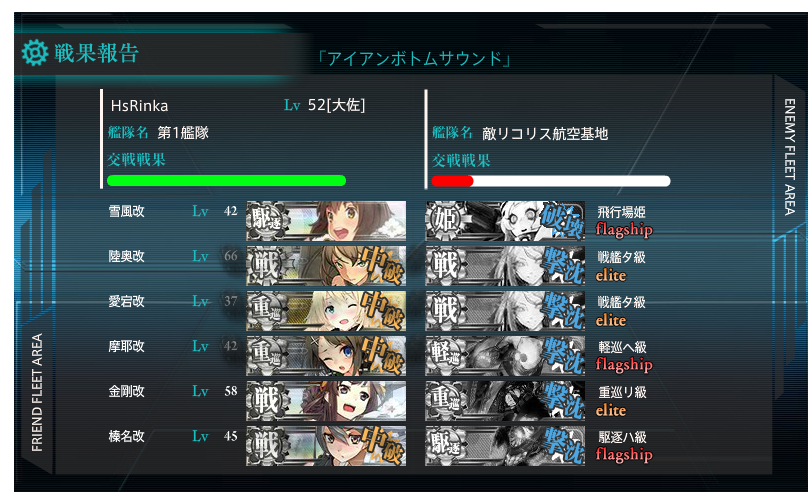Select 雪風改 destroyer ship banner

[326, 221]
